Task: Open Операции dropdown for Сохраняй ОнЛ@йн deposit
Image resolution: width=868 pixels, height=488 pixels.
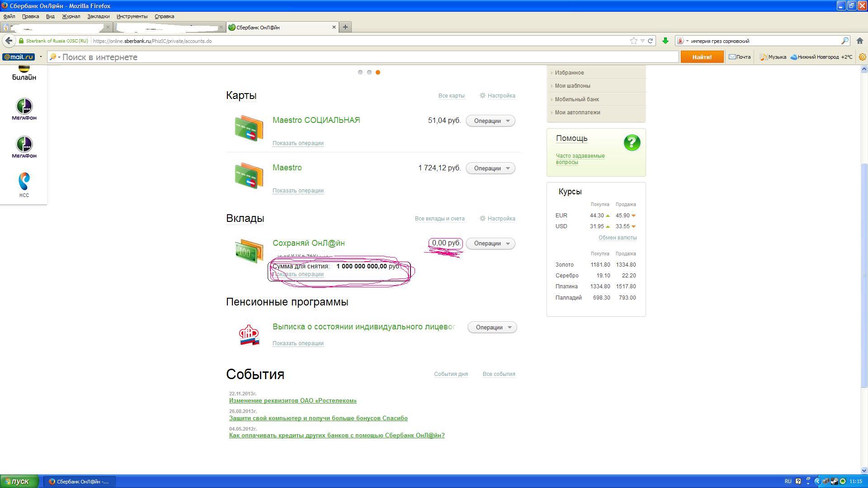Action: 491,244
